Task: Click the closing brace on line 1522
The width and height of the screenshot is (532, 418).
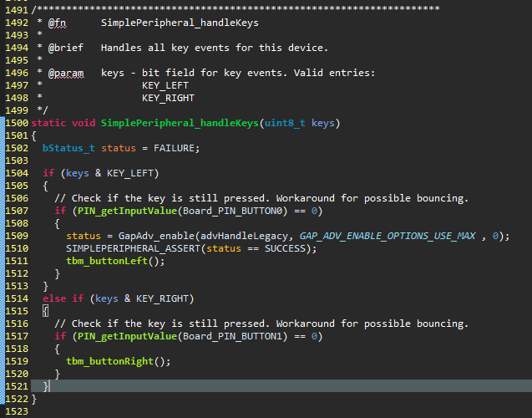Action: tap(34, 399)
